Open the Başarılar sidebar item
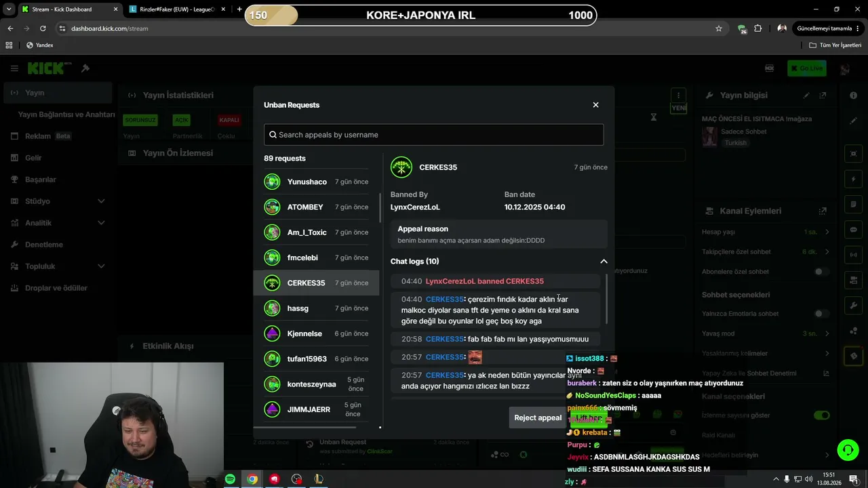 [58, 180]
